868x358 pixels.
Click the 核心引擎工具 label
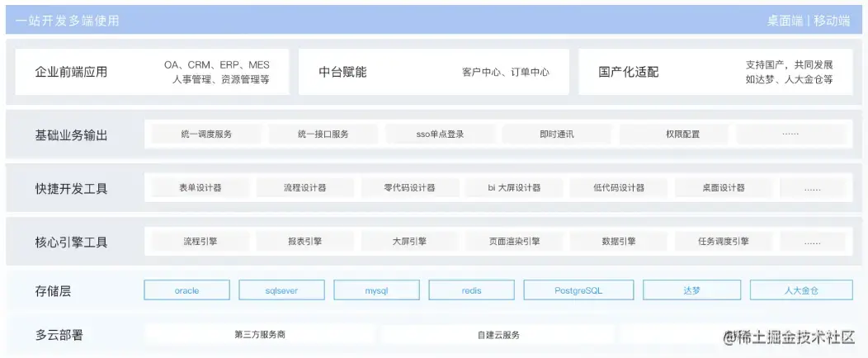[71, 243]
